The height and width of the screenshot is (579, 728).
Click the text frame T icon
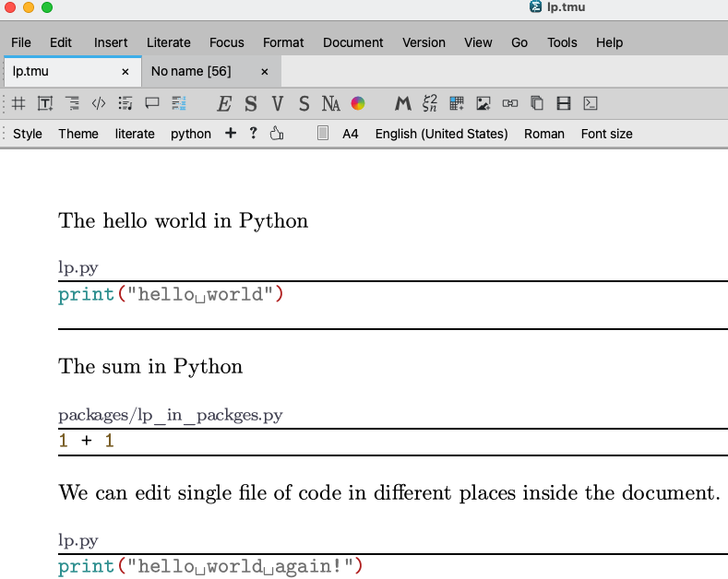45,103
